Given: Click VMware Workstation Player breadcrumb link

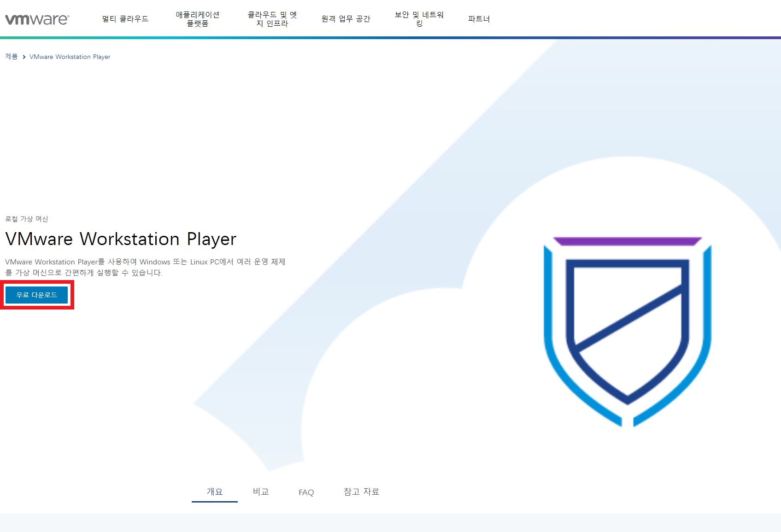Looking at the screenshot, I should pos(70,57).
